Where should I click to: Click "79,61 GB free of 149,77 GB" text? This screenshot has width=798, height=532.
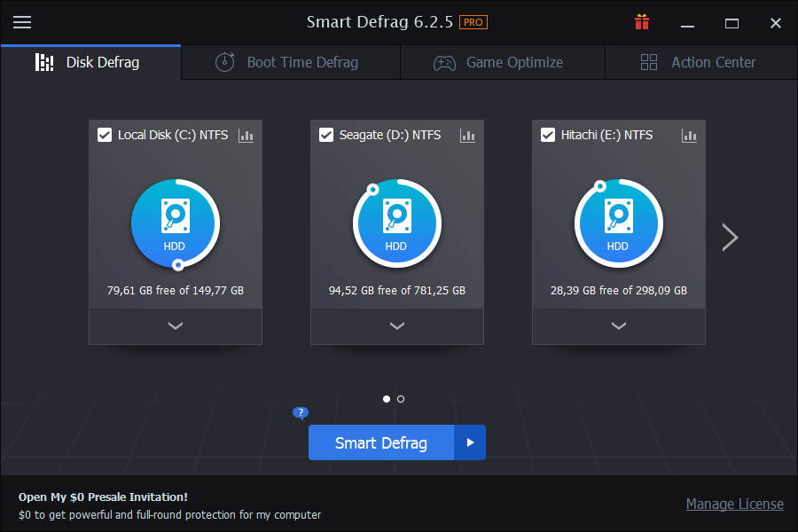(x=176, y=290)
